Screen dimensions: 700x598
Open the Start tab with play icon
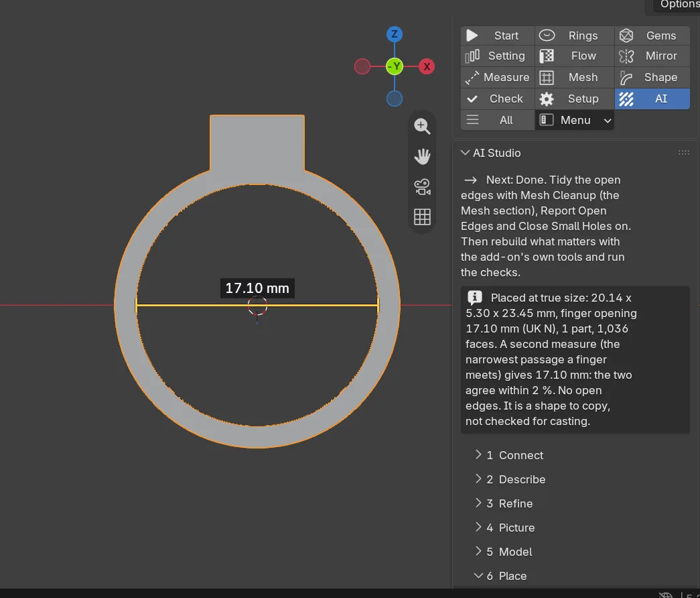pyautogui.click(x=497, y=36)
